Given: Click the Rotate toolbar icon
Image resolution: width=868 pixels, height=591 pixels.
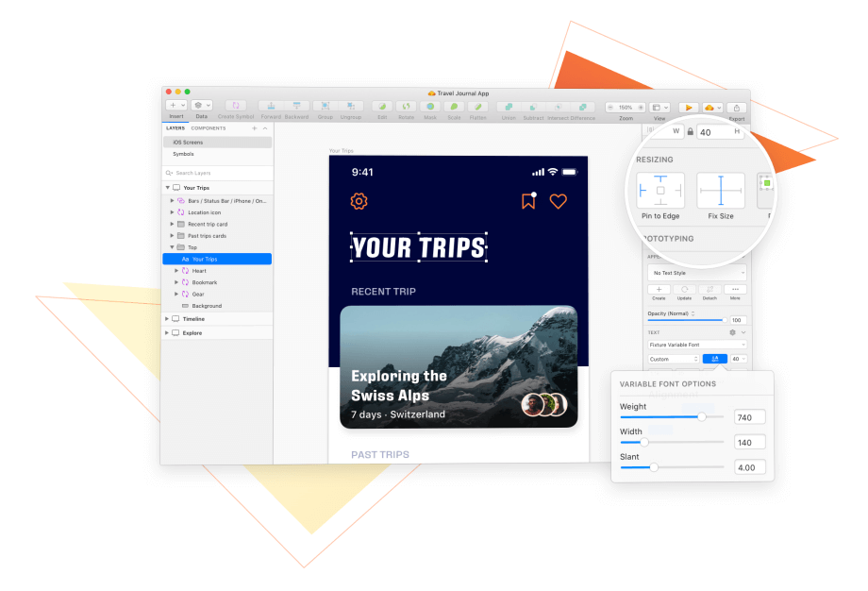Looking at the screenshot, I should coord(407,107).
